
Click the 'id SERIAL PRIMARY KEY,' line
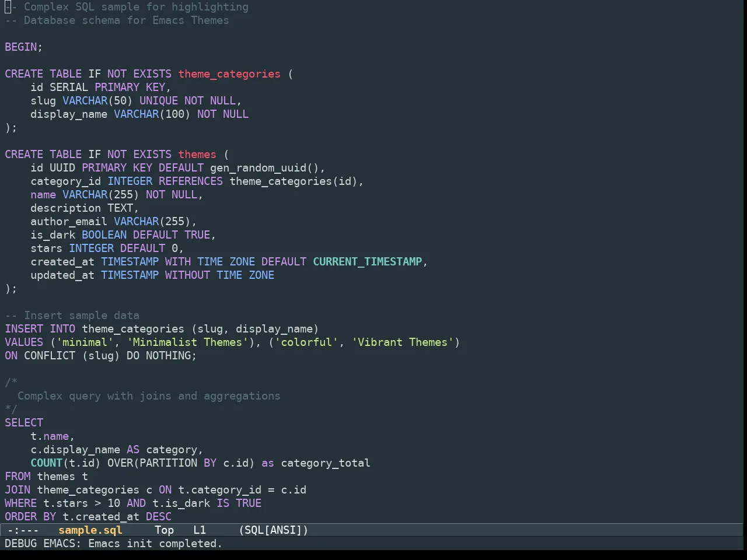click(101, 87)
